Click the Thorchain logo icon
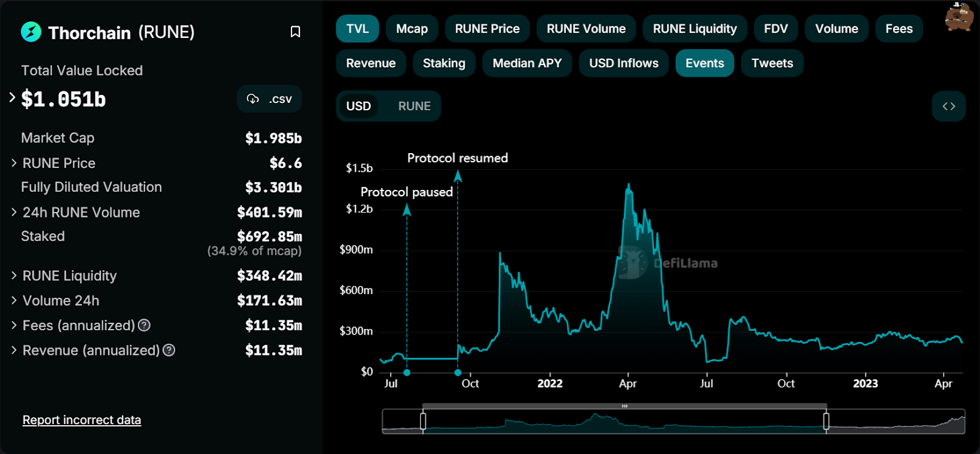 [x=31, y=32]
